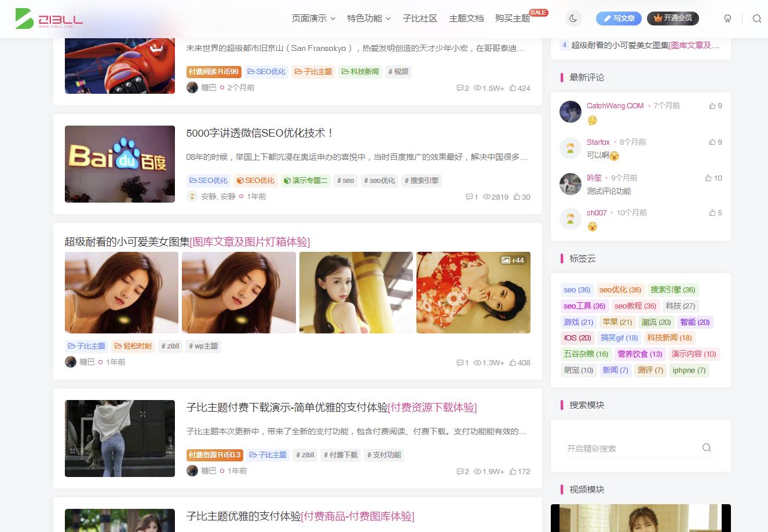Click views icon showing 1.9W+
Screen dimensions: 768x532
click(477, 471)
